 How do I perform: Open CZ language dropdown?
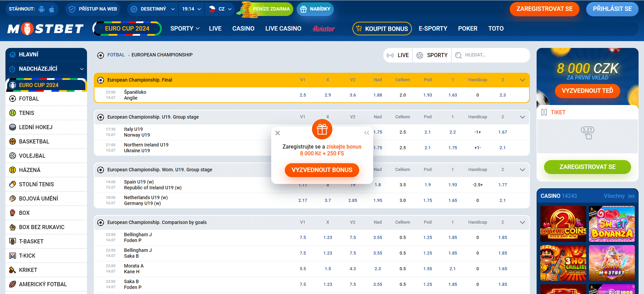(x=220, y=9)
